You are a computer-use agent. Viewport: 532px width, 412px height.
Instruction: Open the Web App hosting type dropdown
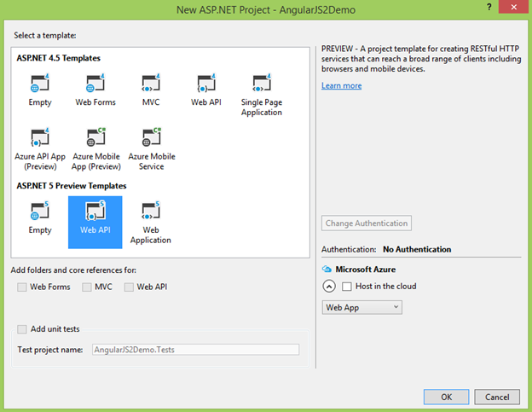point(361,307)
